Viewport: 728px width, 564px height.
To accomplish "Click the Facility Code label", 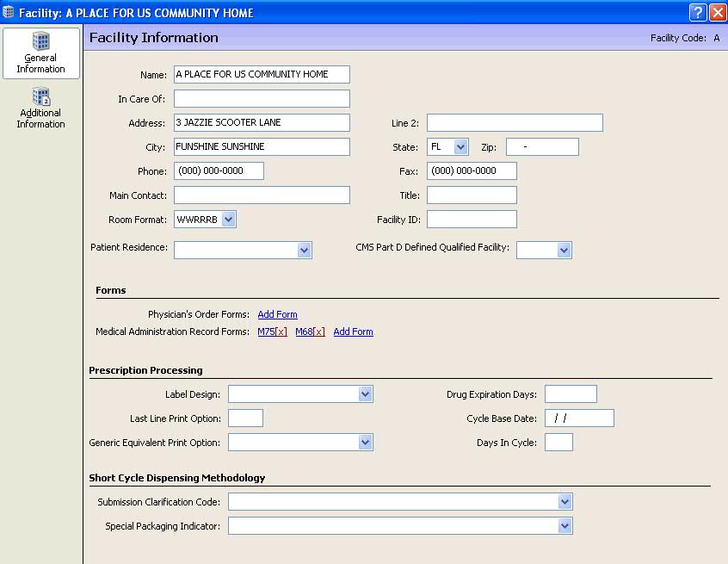I will 678,38.
